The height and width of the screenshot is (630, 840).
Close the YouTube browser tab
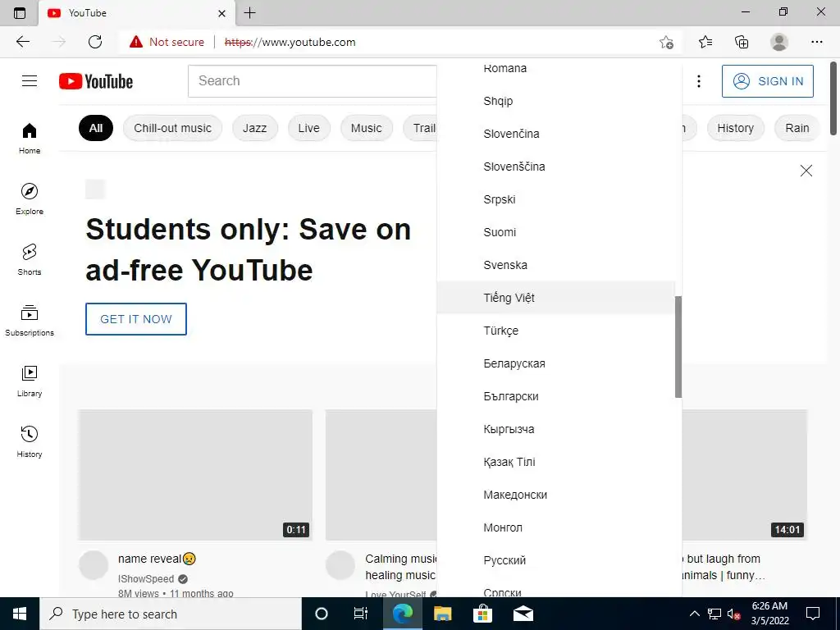(x=221, y=13)
